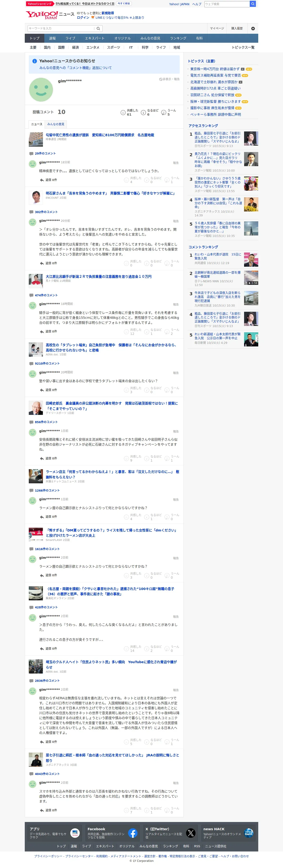Focus the ウェブ検索 input field
283x868 pixels.
[x=227, y=4]
